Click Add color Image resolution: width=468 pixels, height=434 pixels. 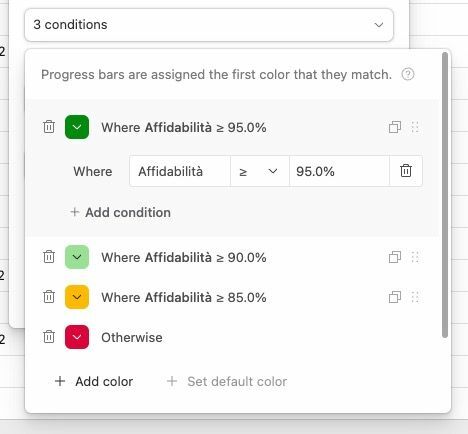point(94,381)
